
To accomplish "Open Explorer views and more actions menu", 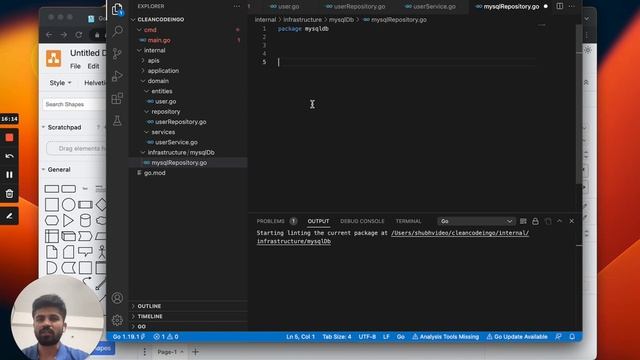I will coord(237,7).
